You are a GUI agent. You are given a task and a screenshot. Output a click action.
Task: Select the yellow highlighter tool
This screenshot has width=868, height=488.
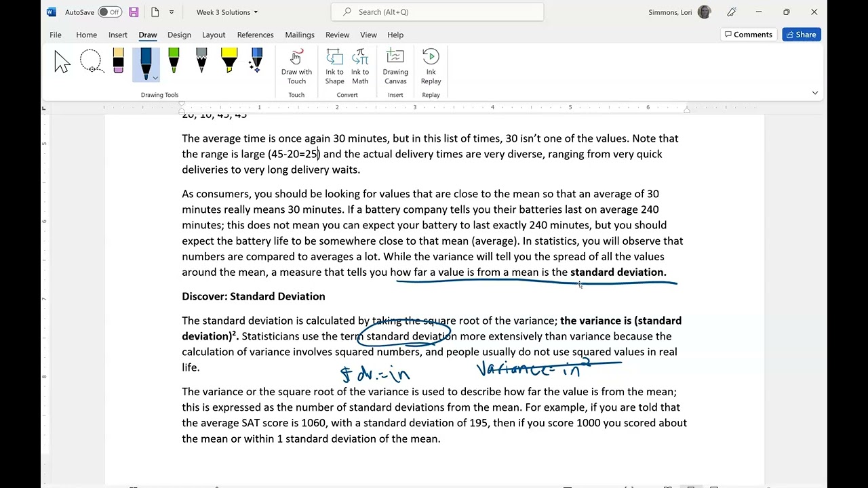[229, 60]
